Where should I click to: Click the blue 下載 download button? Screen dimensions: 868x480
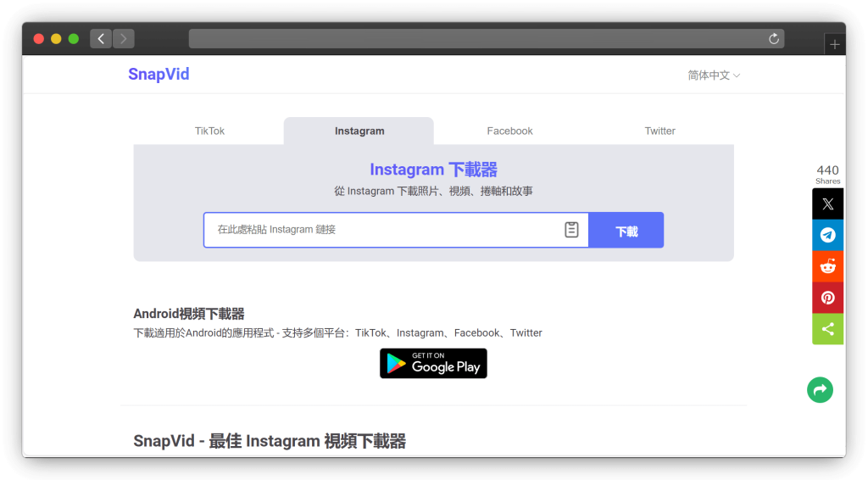626,231
